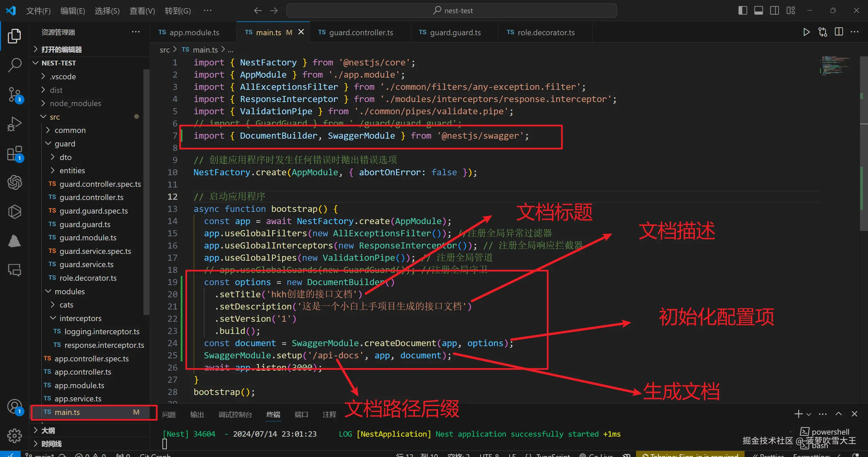The height and width of the screenshot is (457, 868).
Task: Open the Search view in the activity bar
Action: click(x=14, y=64)
